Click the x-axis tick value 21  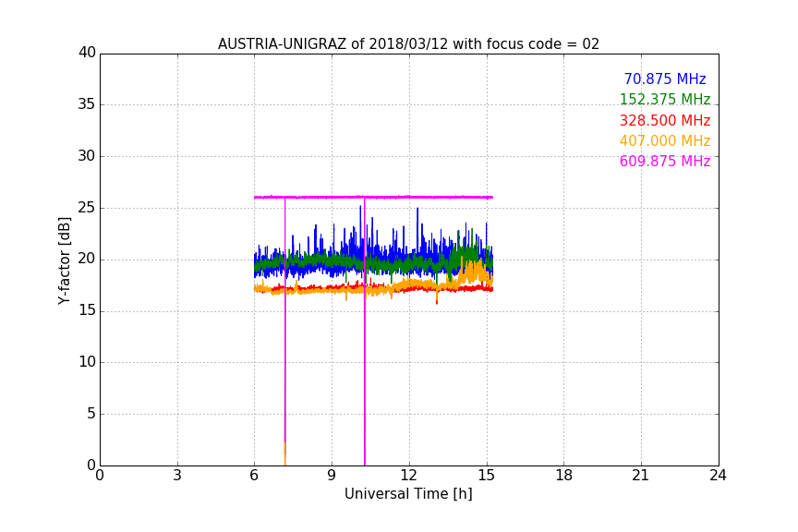641,476
